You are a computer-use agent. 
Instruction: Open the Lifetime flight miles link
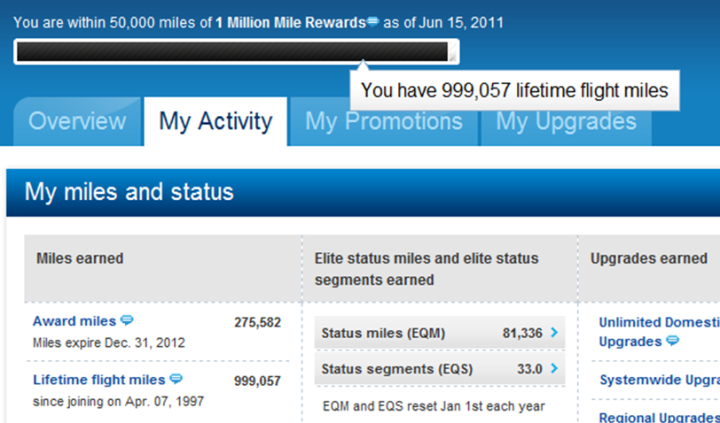click(x=99, y=380)
